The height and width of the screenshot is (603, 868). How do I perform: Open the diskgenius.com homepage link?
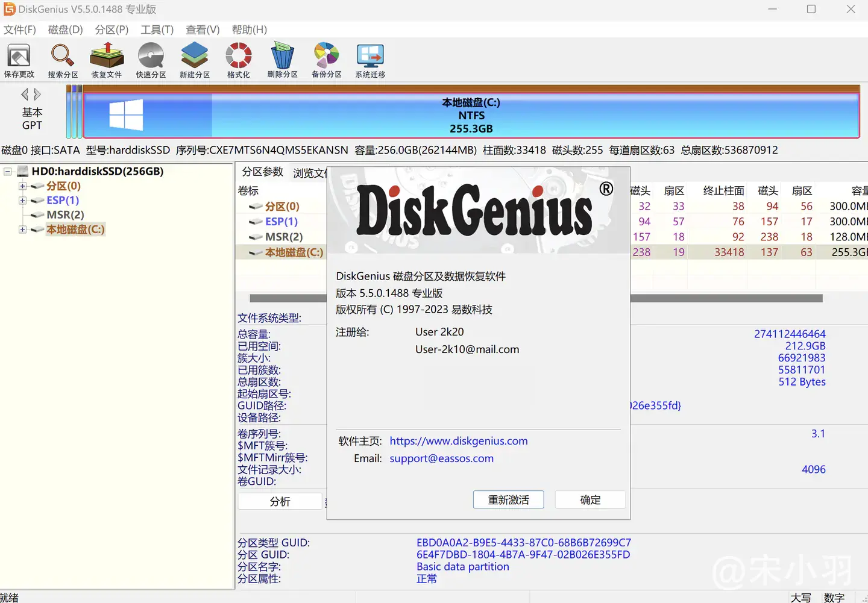(458, 441)
